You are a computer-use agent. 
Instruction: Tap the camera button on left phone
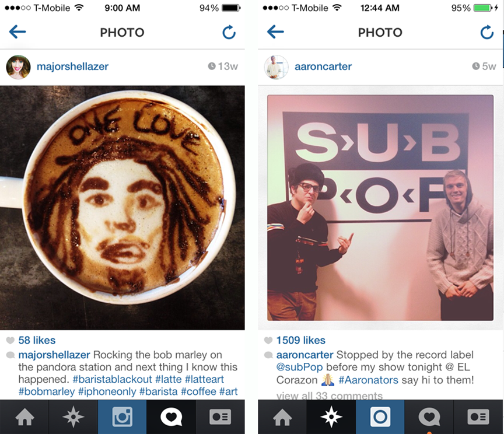click(122, 417)
